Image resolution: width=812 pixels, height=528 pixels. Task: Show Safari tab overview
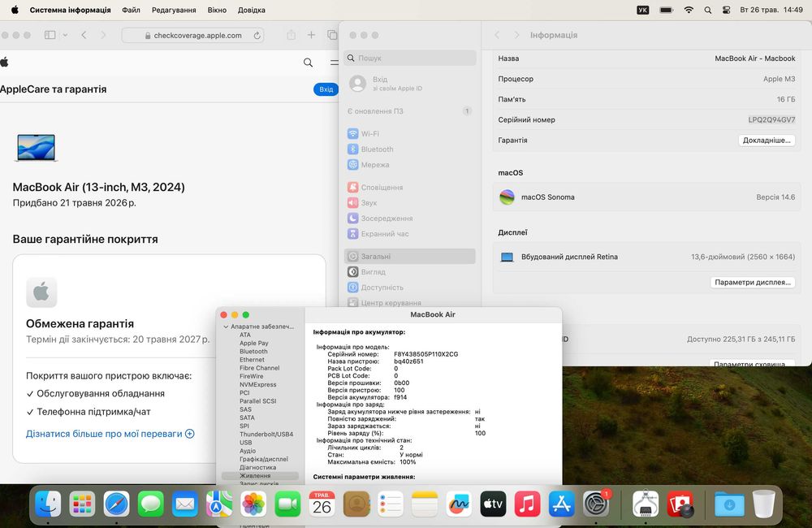[332, 35]
